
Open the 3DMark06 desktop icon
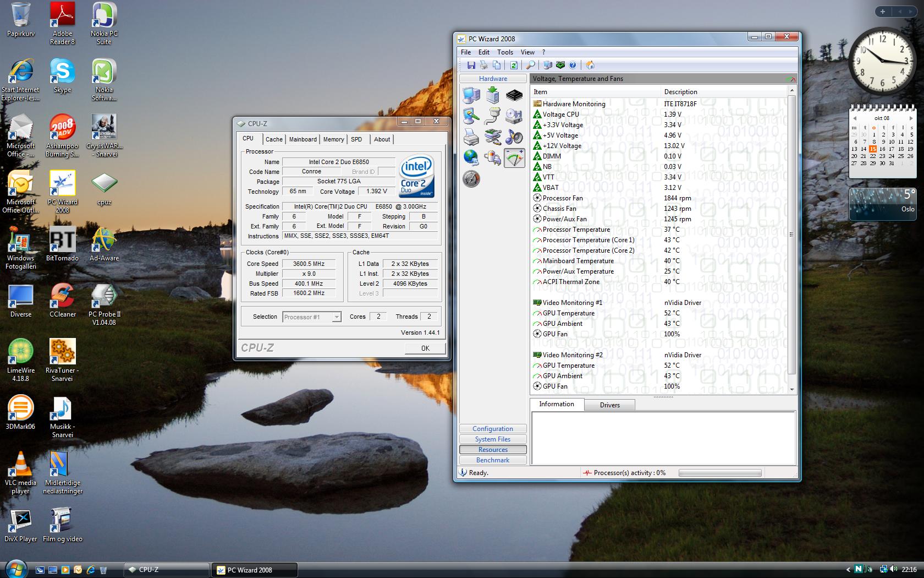[20, 412]
